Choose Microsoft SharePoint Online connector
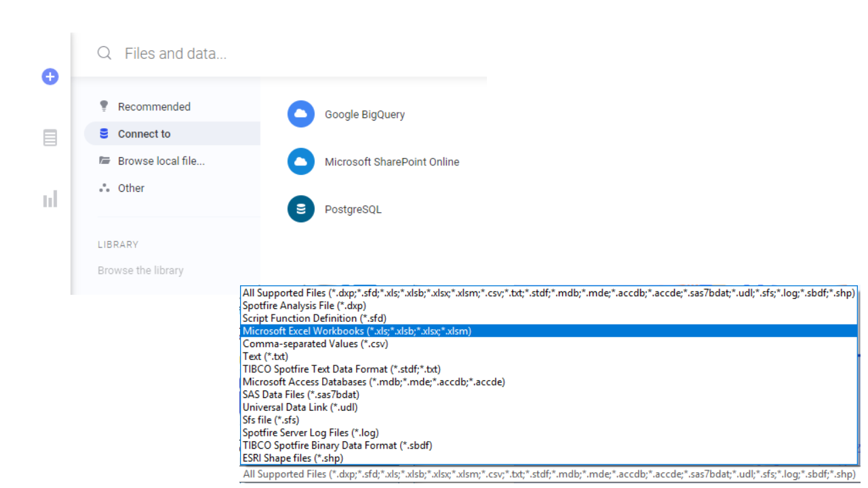 tap(373, 161)
